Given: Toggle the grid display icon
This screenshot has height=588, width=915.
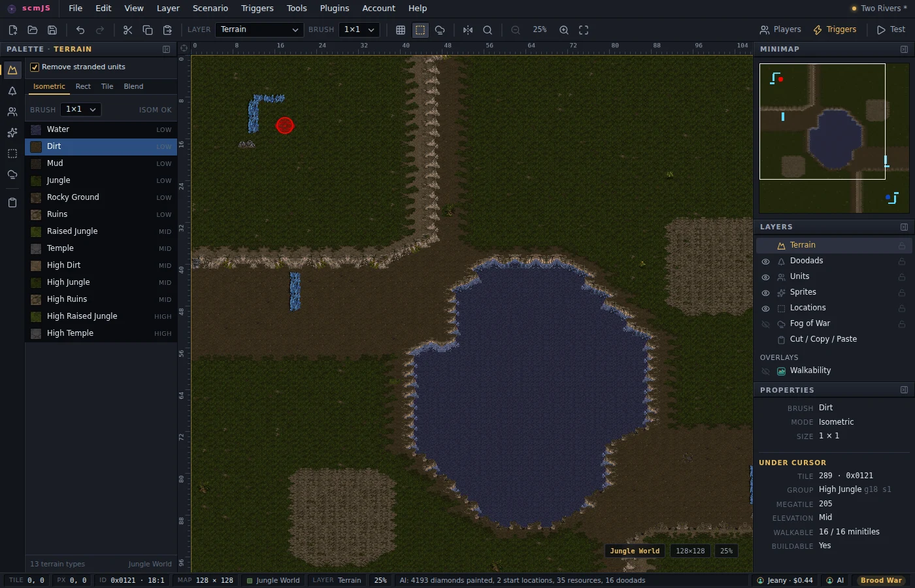Looking at the screenshot, I should click(401, 30).
